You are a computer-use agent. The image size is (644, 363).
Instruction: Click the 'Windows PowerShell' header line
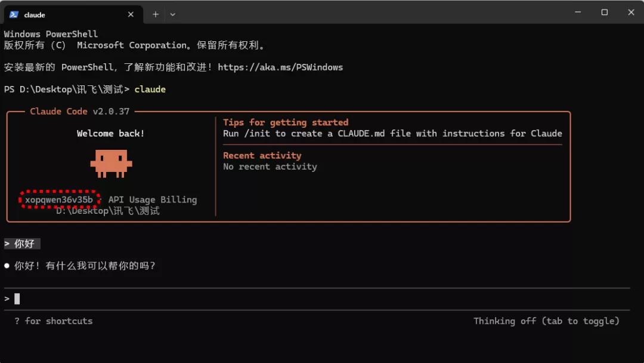pos(51,34)
